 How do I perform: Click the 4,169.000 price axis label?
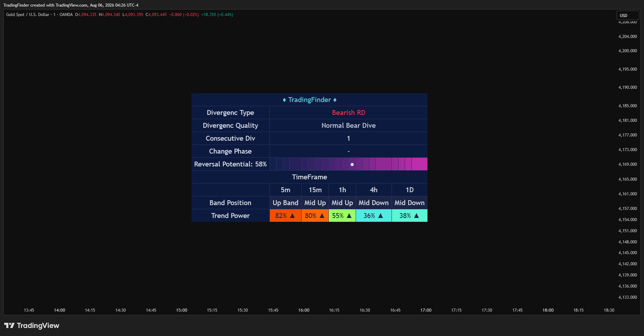[628, 164]
